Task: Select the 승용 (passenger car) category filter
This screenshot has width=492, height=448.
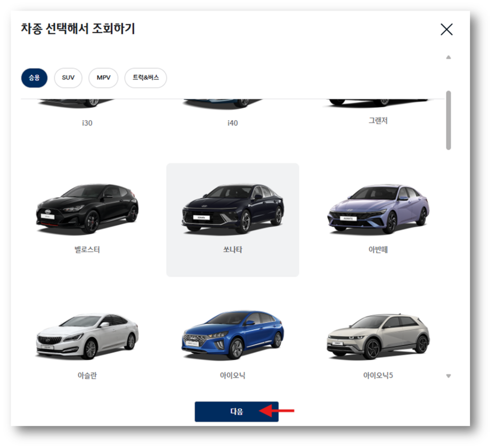Action: 34,78
